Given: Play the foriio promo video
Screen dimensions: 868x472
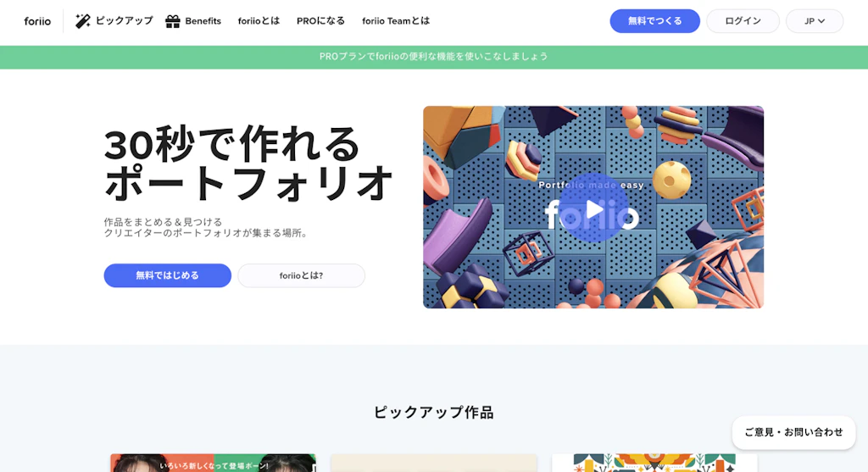Looking at the screenshot, I should coord(593,208).
